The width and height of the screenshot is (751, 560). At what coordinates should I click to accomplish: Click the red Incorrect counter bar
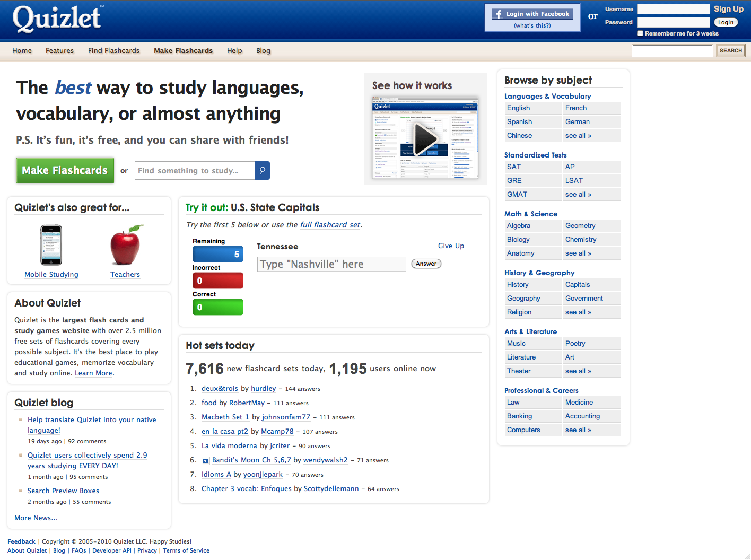tap(218, 281)
